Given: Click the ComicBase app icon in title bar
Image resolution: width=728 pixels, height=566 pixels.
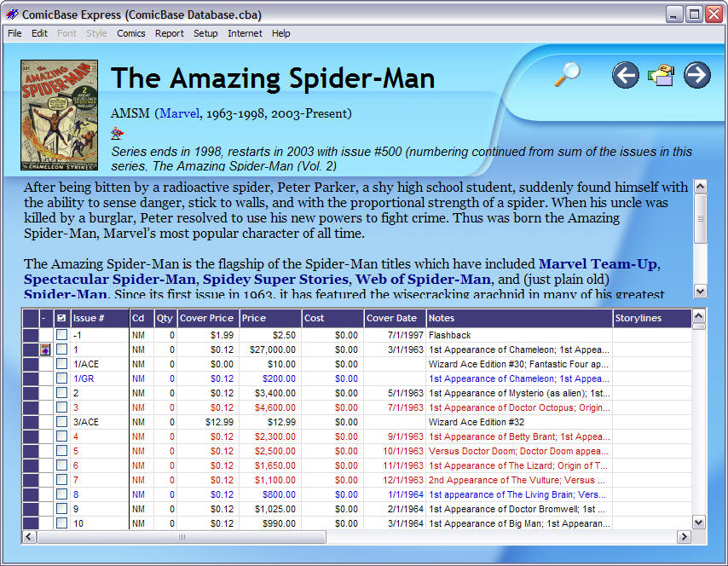Looking at the screenshot, I should (x=11, y=14).
